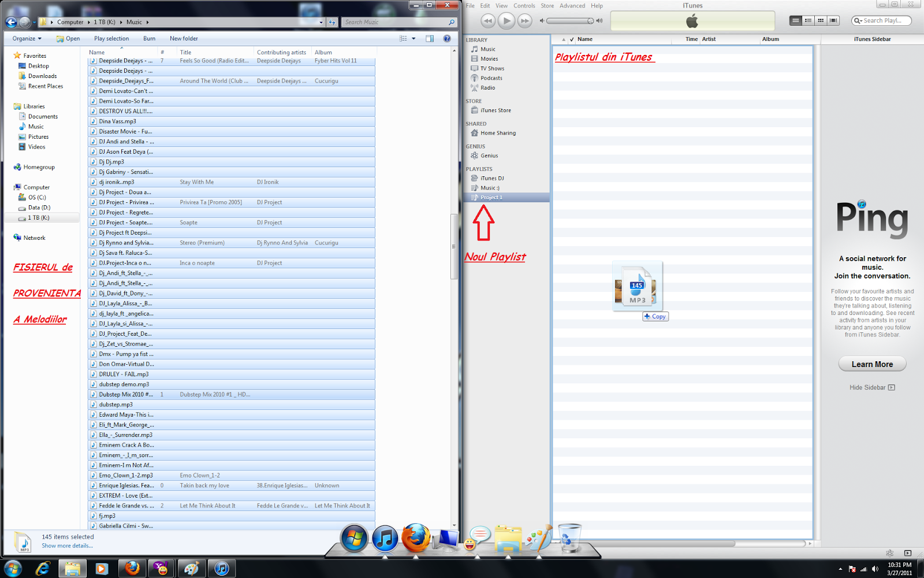The height and width of the screenshot is (578, 924).
Task: Click Burn in Explorer toolbar
Action: (x=149, y=39)
